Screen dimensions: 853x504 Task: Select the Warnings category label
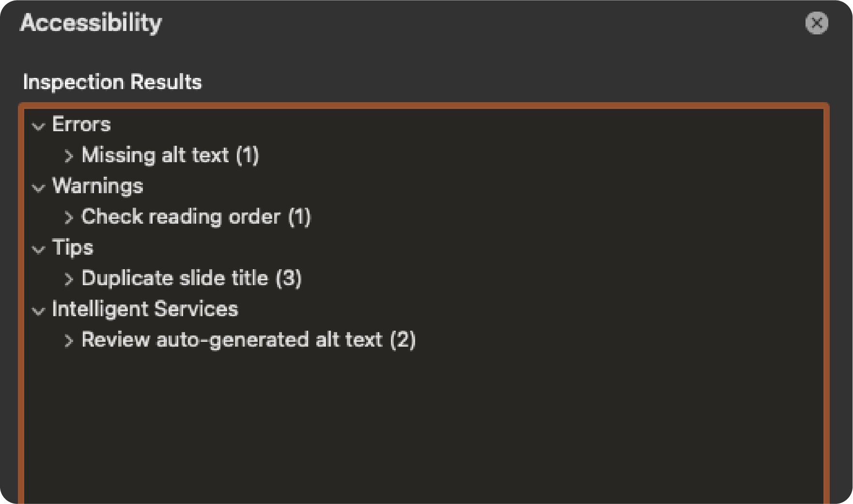click(97, 186)
